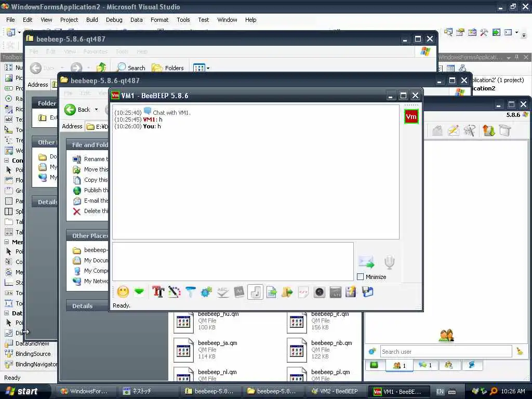Click the pencil note icon in BeeBEEP toolbar
Image resolution: width=532 pixels, height=399 pixels.
click(x=453, y=130)
